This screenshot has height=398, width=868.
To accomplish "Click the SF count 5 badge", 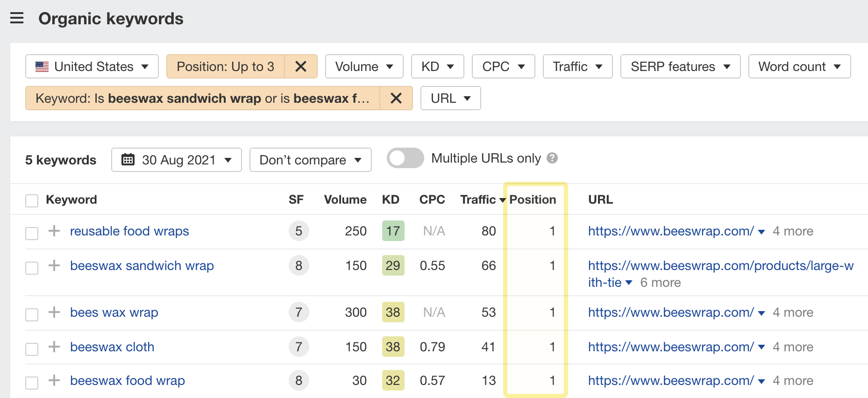I will (299, 231).
